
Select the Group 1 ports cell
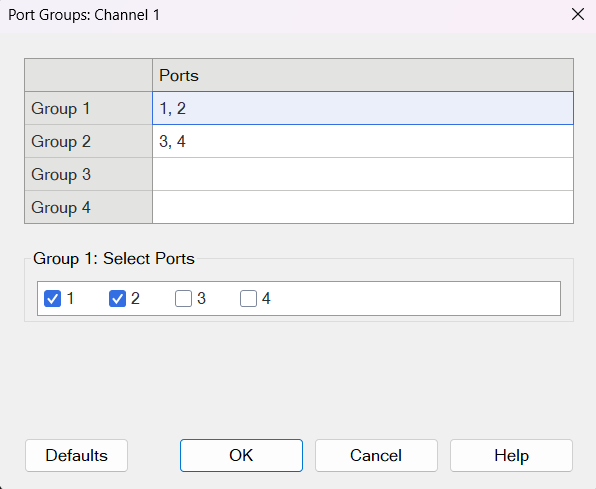(x=363, y=108)
